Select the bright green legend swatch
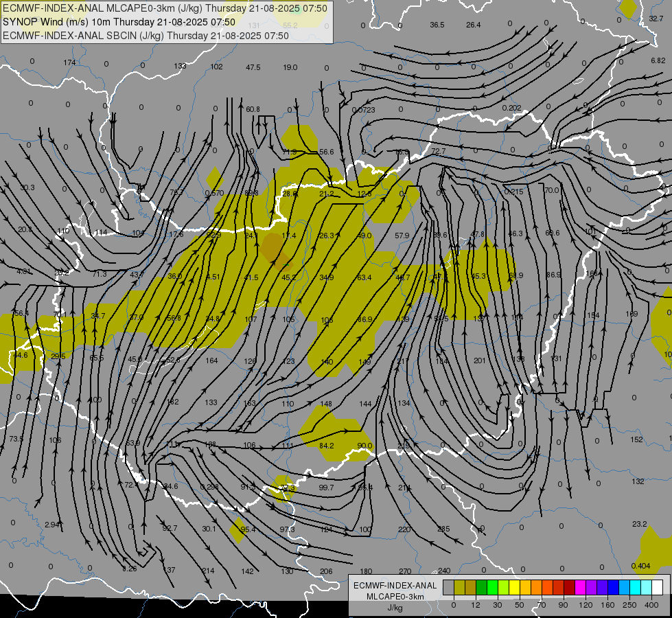Image resolution: width=672 pixels, height=618 pixels. 492,587
